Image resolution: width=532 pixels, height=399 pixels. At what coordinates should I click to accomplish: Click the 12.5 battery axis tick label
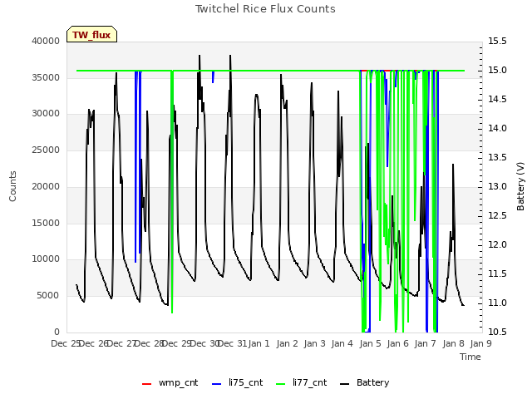point(497,216)
